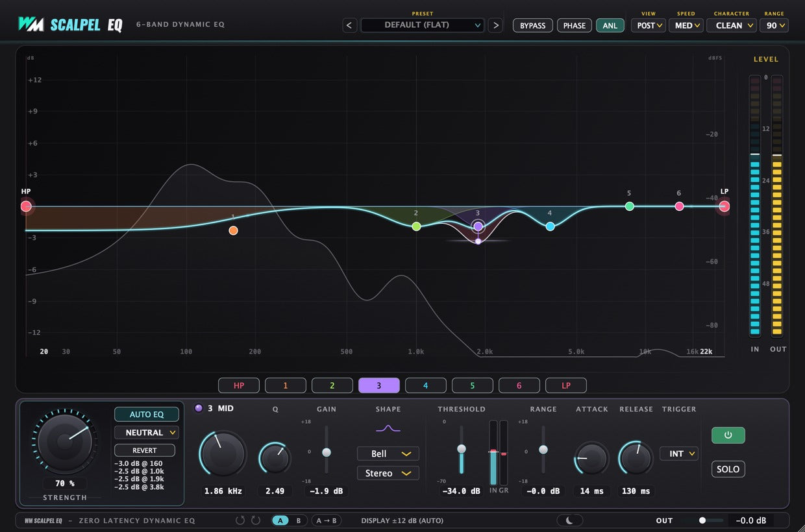Toggle the ANL analyzer button
Viewport: 805px width, 532px height.
[x=610, y=25]
